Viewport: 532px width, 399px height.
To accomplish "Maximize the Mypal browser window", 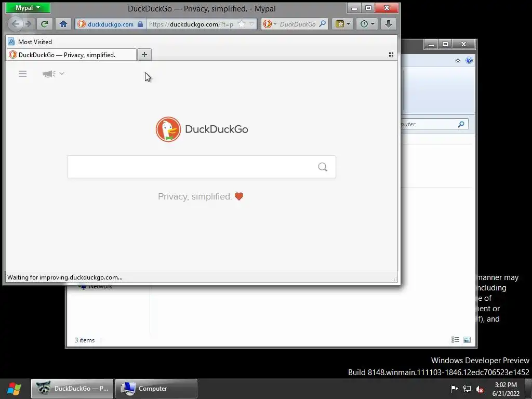I will [368, 8].
